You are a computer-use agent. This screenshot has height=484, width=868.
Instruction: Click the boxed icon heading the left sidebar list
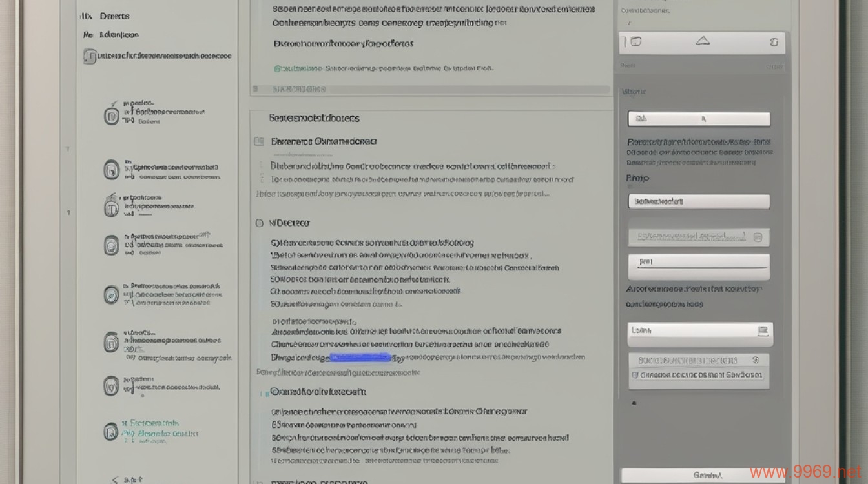[90, 57]
